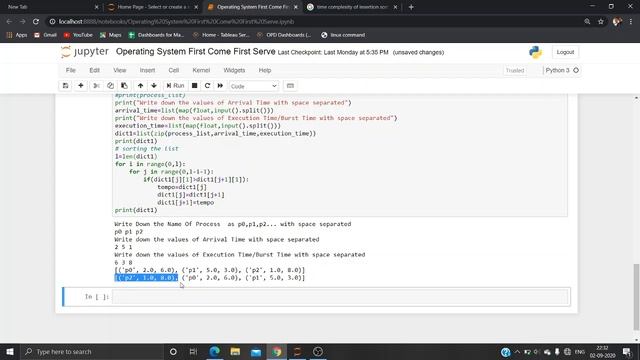
Task: Open the OPD Dashboards bookmark
Action: point(284,35)
